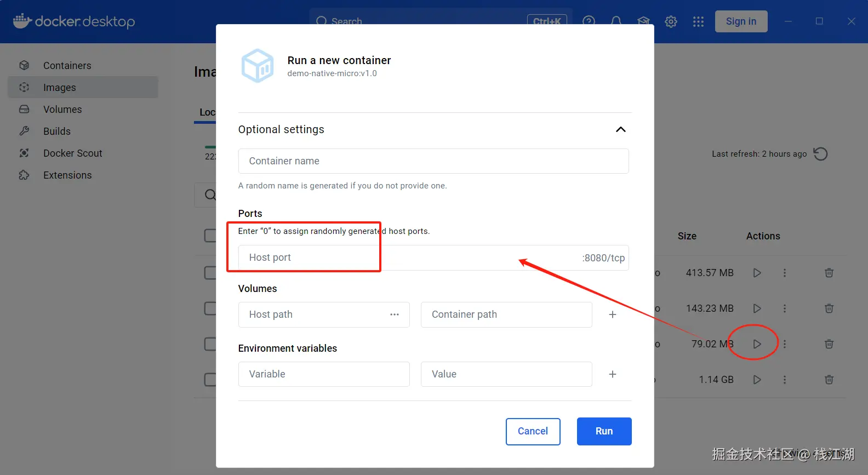
Task: Open more actions for 79.02 MB image
Action: tap(785, 344)
